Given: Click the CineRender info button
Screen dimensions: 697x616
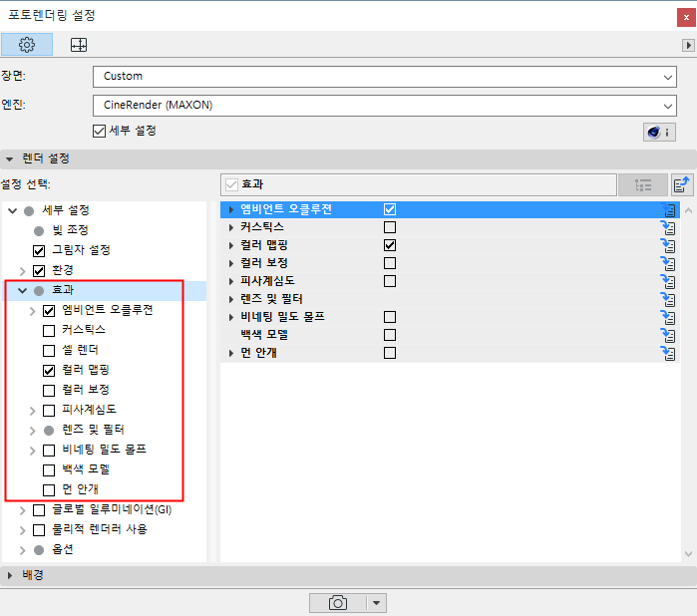Looking at the screenshot, I should 659,132.
